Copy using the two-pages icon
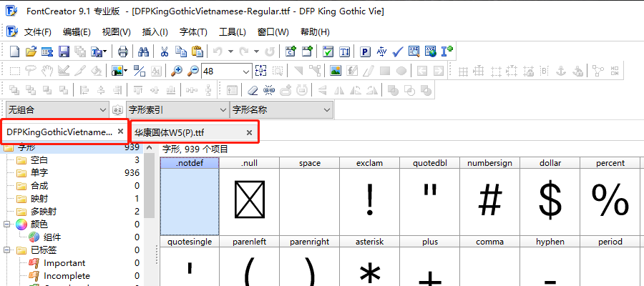This screenshot has width=644, height=286. pyautogui.click(x=181, y=51)
